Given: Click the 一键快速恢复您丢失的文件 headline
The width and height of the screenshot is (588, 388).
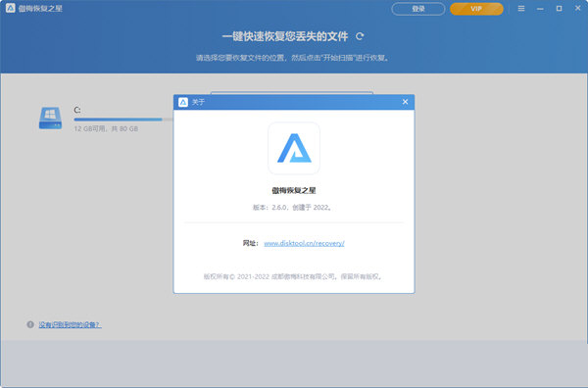Looking at the screenshot, I should click(x=285, y=36).
